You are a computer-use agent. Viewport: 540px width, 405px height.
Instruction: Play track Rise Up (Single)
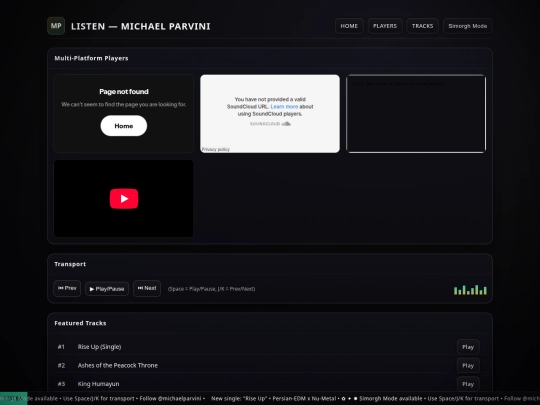(468, 347)
